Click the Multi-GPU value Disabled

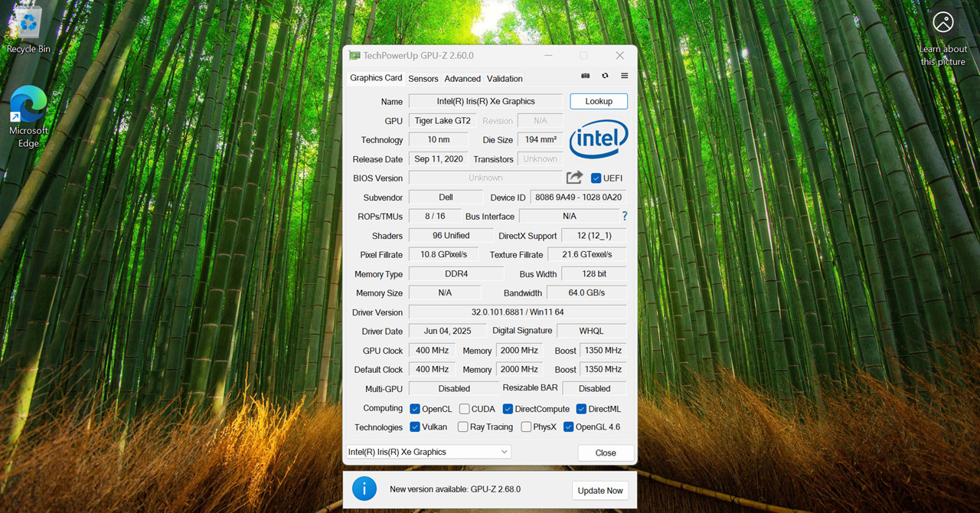click(454, 388)
